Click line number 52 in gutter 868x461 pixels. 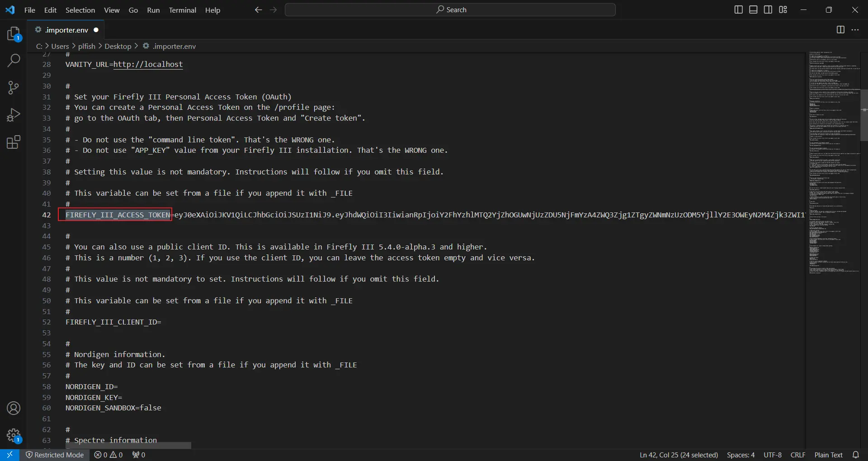click(47, 322)
